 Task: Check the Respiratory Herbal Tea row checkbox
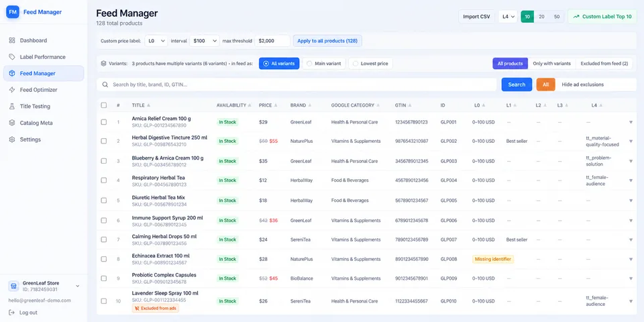click(104, 180)
